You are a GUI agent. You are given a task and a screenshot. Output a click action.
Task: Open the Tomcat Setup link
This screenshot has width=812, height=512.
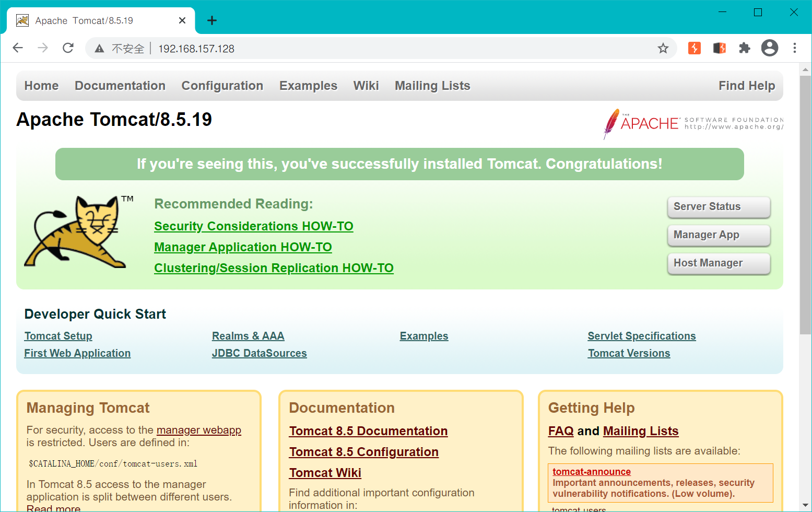pos(58,336)
